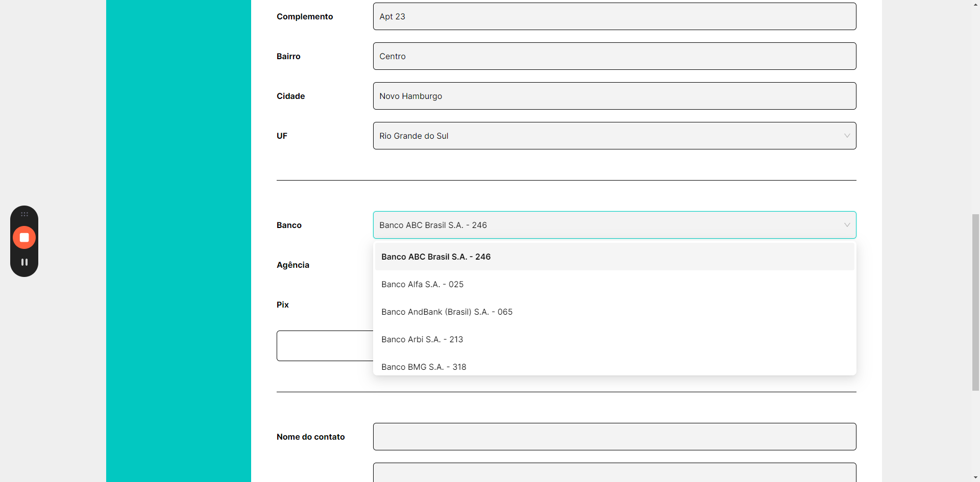Click the Complemento label
Image resolution: width=980 pixels, height=482 pixels.
point(305,16)
